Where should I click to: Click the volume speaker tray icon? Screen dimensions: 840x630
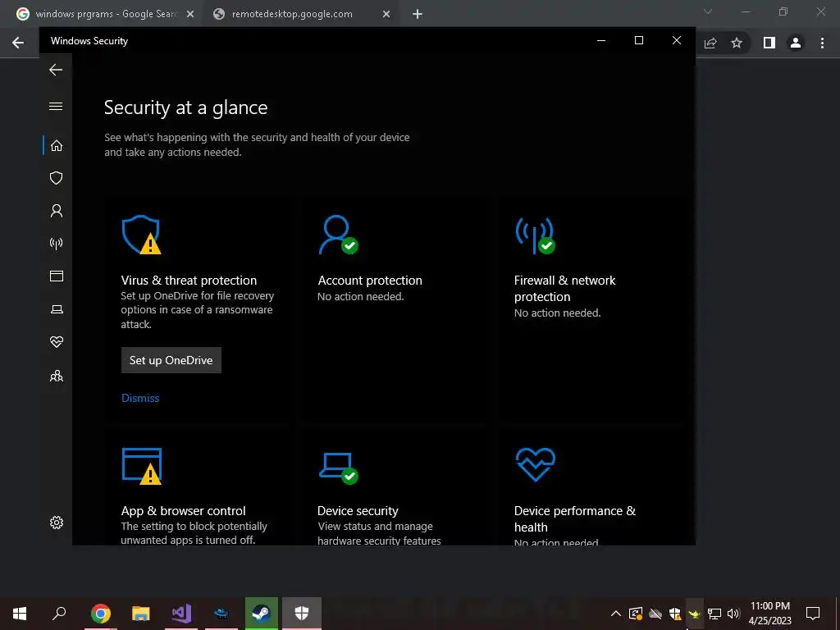pyautogui.click(x=733, y=614)
